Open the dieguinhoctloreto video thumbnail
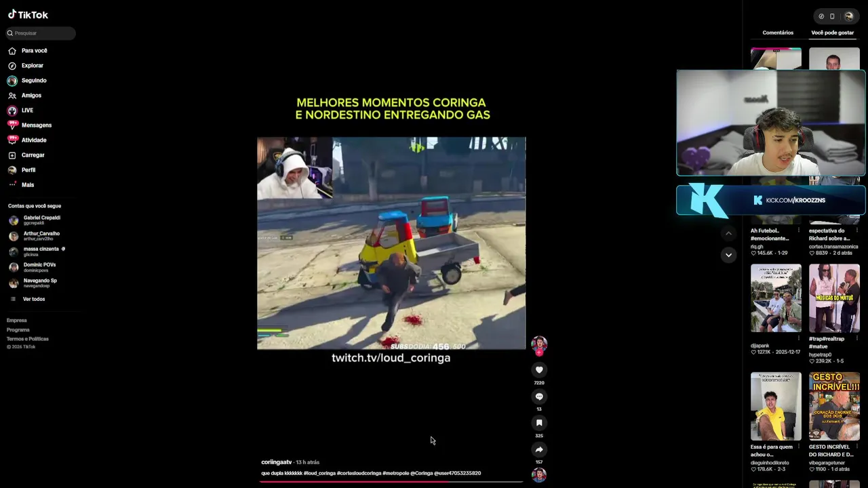 click(x=776, y=406)
